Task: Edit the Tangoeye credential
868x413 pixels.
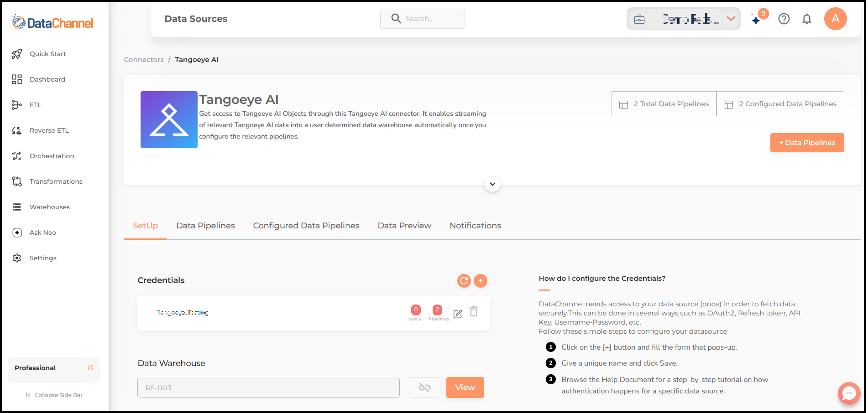Action: point(458,314)
